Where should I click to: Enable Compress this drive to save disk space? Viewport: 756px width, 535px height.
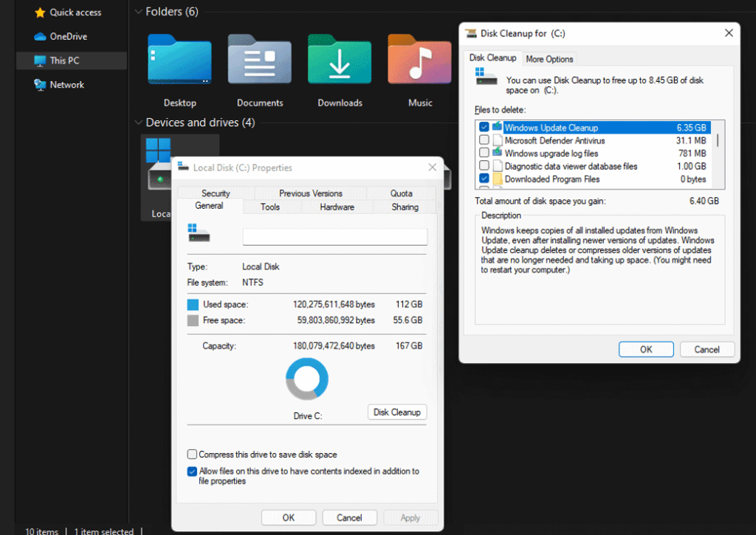pos(193,455)
